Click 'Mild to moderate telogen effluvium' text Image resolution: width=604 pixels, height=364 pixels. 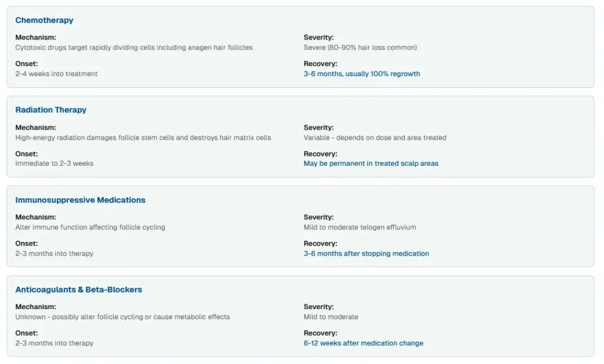(360, 227)
